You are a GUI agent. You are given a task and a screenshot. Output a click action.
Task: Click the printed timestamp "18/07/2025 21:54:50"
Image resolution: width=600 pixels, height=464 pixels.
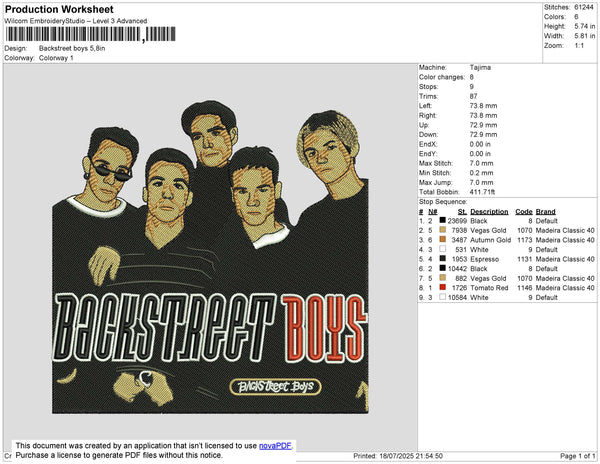tap(411, 456)
